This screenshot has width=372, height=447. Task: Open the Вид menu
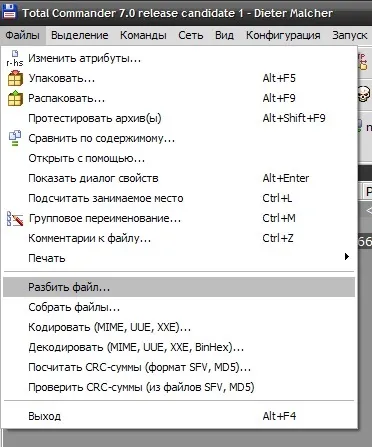[224, 35]
